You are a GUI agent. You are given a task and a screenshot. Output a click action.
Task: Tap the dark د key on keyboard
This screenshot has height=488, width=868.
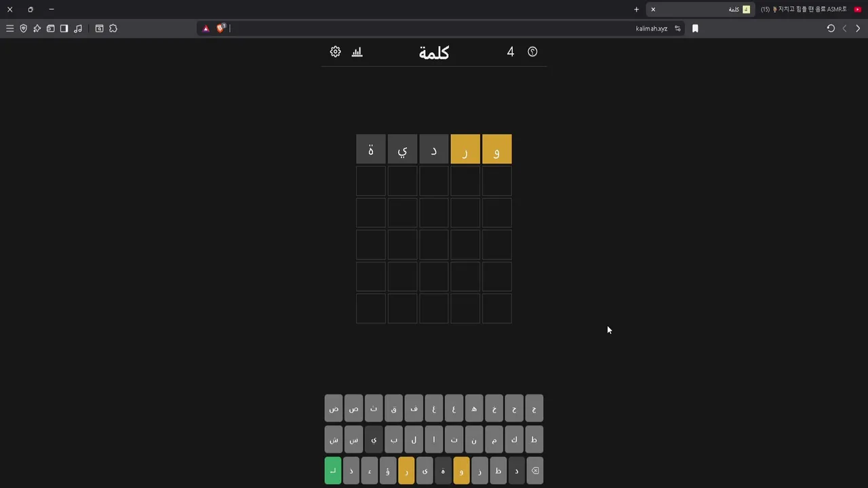[516, 470]
